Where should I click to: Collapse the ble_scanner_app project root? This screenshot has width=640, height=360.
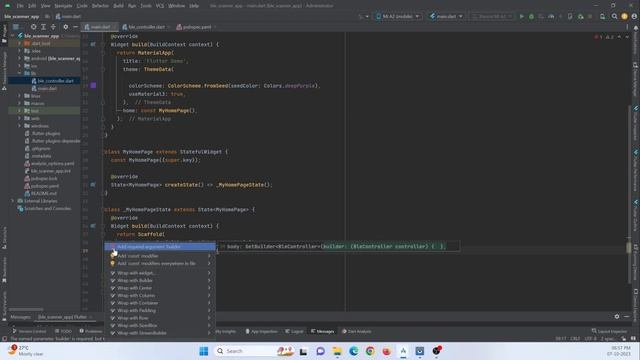click(x=13, y=36)
